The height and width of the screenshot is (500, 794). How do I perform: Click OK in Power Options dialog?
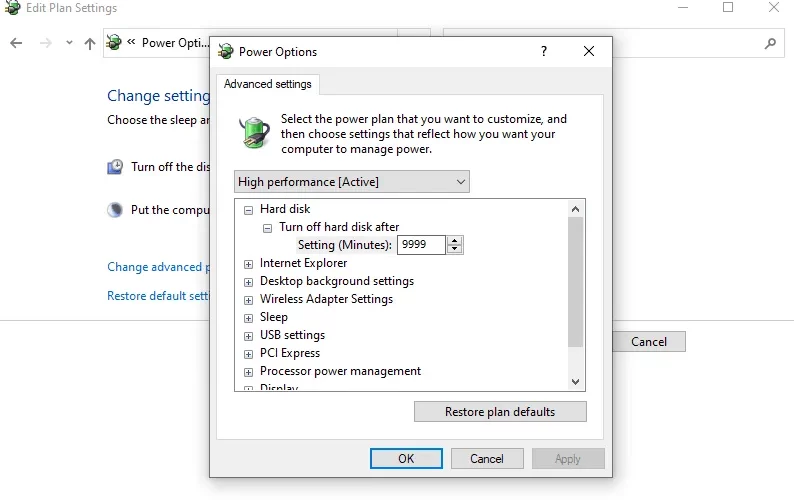(x=406, y=459)
